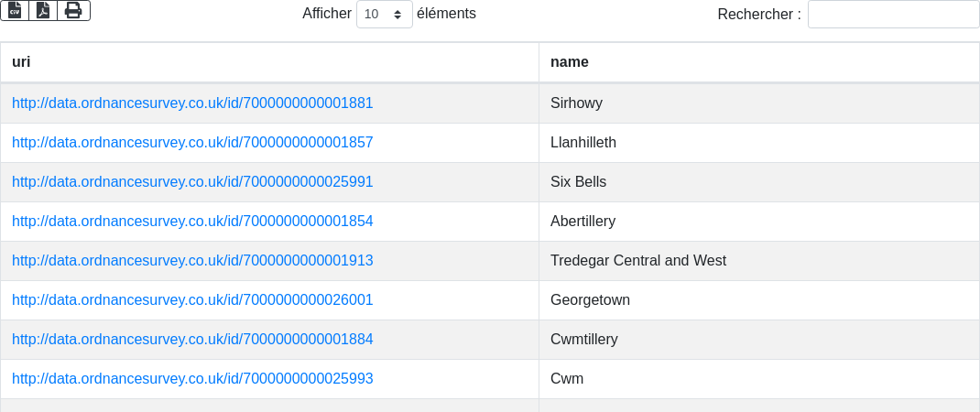Open the Afficher entries count dropdown

[x=384, y=15]
